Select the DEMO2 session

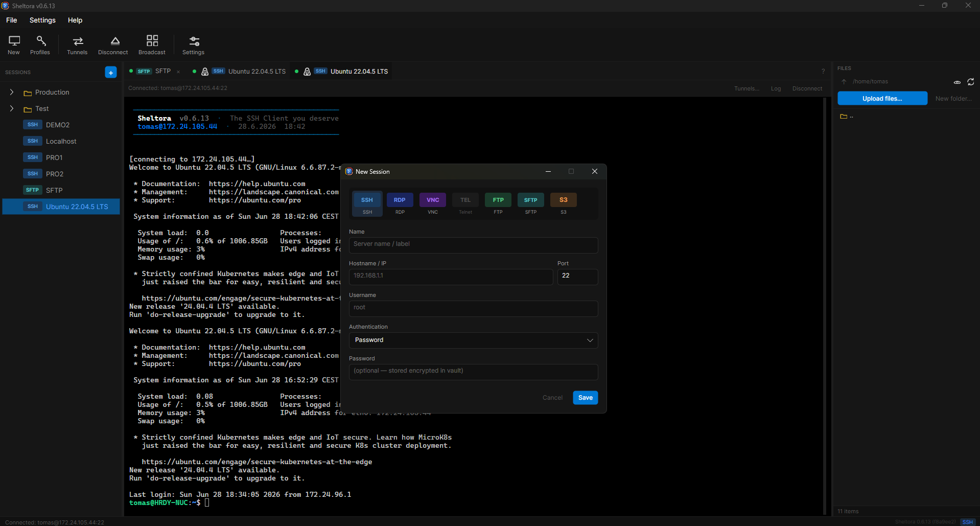pyautogui.click(x=61, y=125)
